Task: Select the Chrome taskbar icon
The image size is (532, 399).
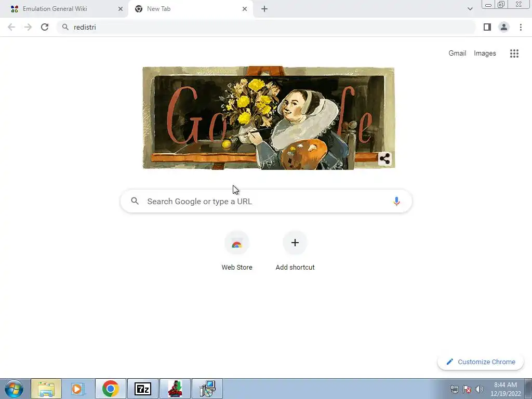Action: 110,389
